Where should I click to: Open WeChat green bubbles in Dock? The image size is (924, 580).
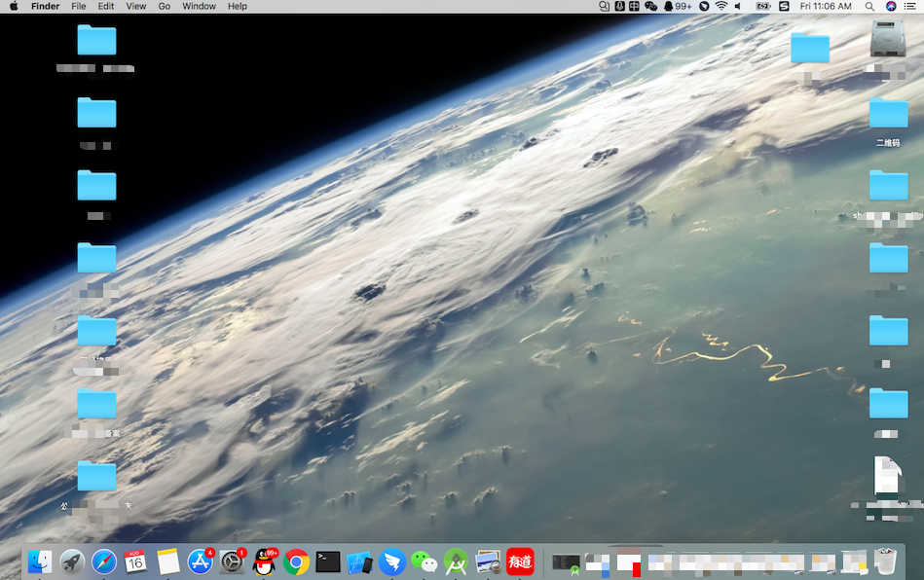pyautogui.click(x=424, y=562)
